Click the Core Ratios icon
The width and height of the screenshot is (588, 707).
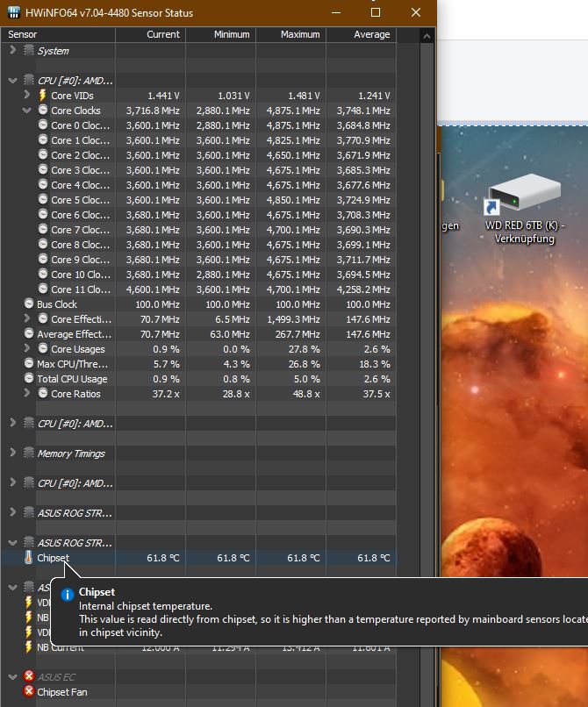tap(43, 393)
